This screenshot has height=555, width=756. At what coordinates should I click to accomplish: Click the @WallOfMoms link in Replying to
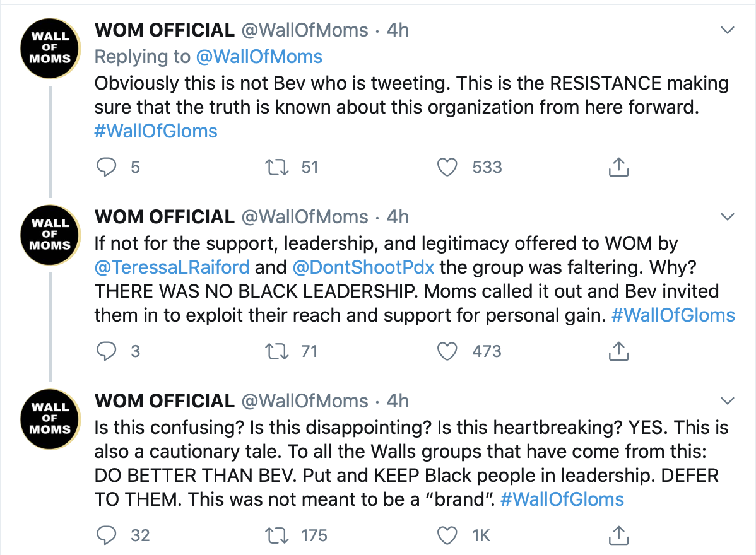click(259, 57)
